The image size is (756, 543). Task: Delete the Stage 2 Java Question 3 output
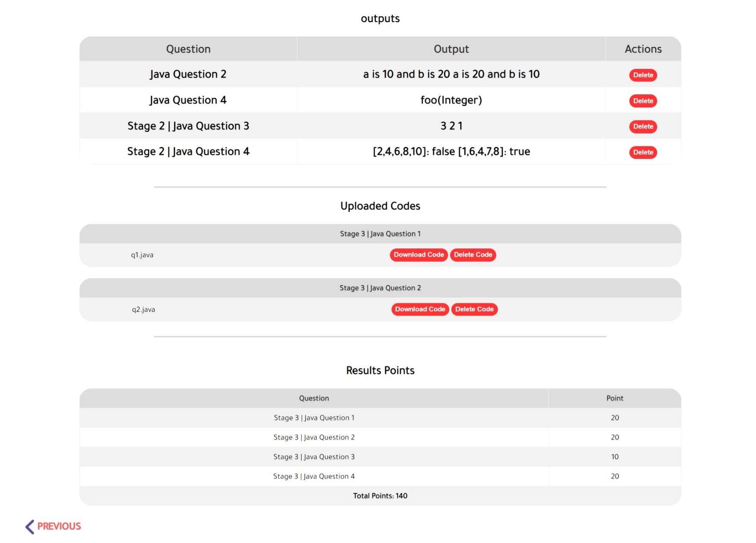[x=643, y=127]
